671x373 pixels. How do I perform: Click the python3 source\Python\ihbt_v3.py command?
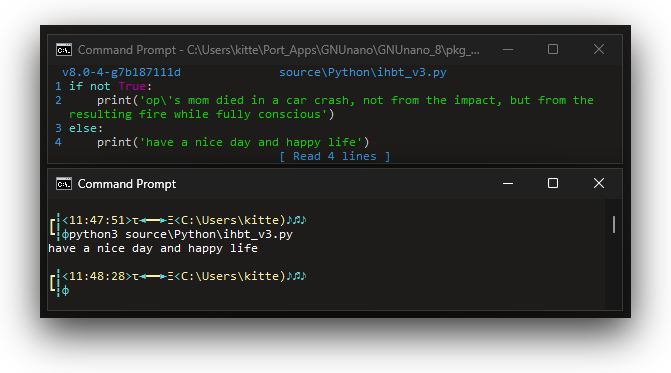click(181, 234)
